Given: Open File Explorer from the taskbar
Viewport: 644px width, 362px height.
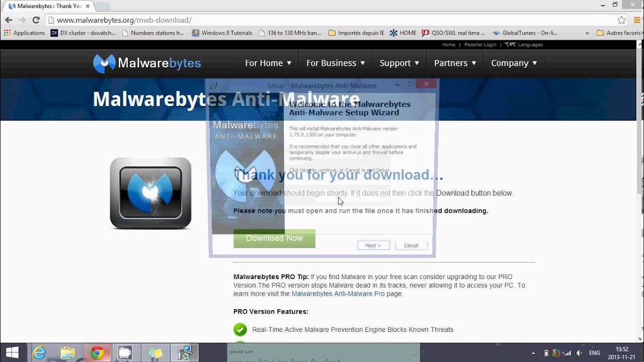Looking at the screenshot, I should coord(68,352).
